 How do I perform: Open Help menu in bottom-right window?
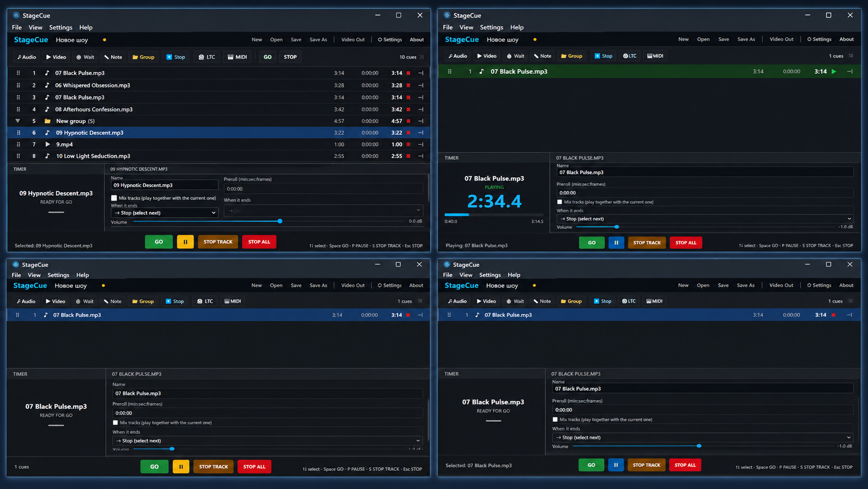[514, 275]
